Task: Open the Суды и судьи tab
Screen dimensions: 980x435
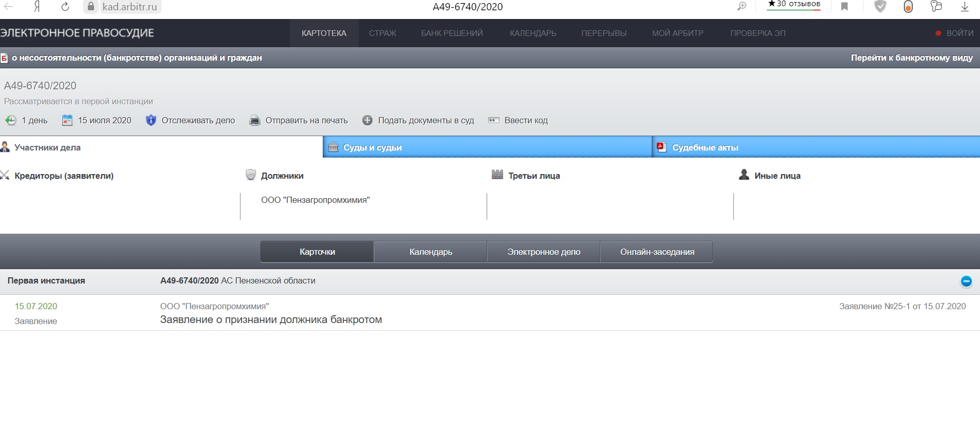Action: pos(372,147)
